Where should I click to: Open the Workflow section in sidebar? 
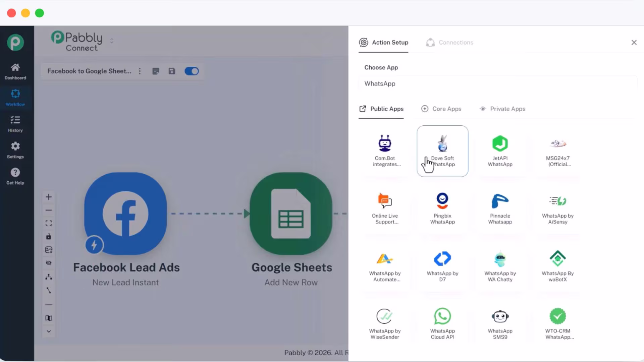coord(15,98)
